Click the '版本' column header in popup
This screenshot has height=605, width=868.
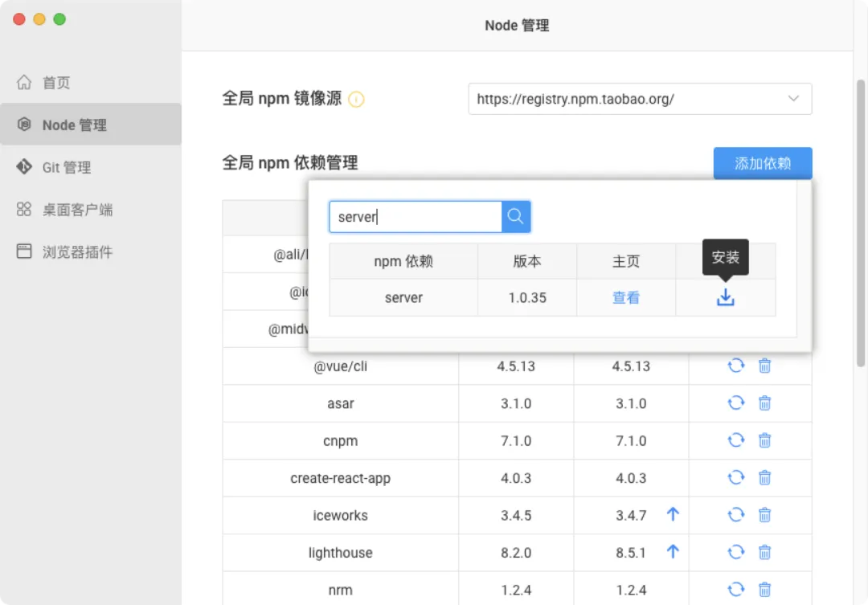point(527,261)
